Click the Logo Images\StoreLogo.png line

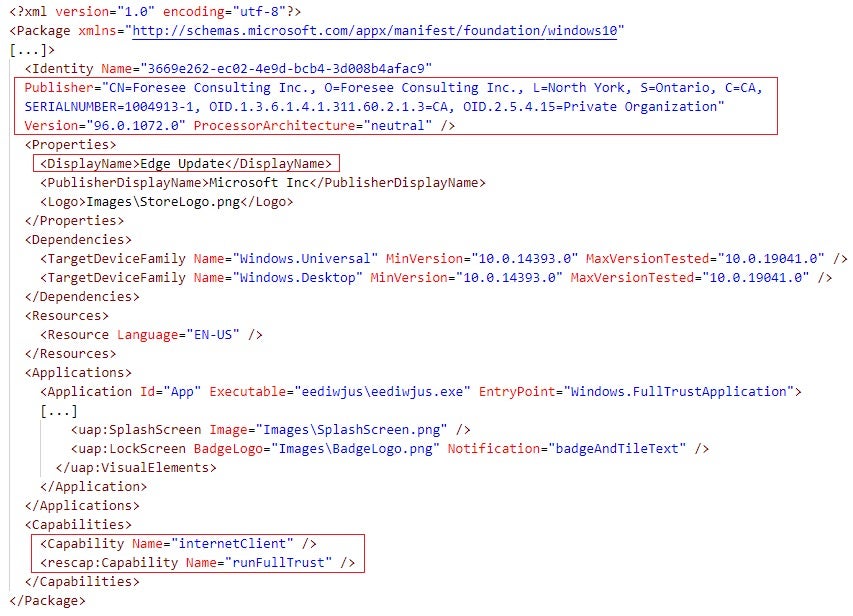(x=166, y=201)
